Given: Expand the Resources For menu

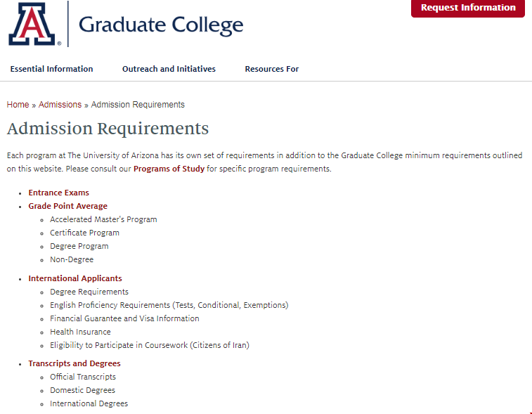Looking at the screenshot, I should pos(271,69).
